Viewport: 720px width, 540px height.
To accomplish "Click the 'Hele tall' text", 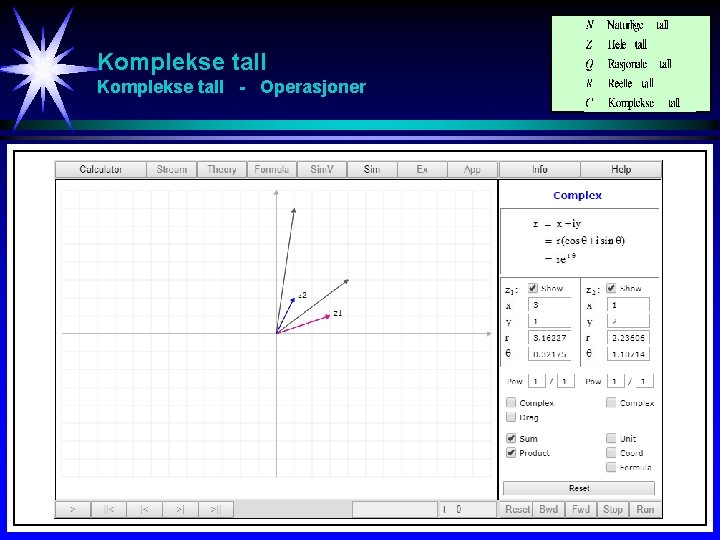I will tap(627, 45).
